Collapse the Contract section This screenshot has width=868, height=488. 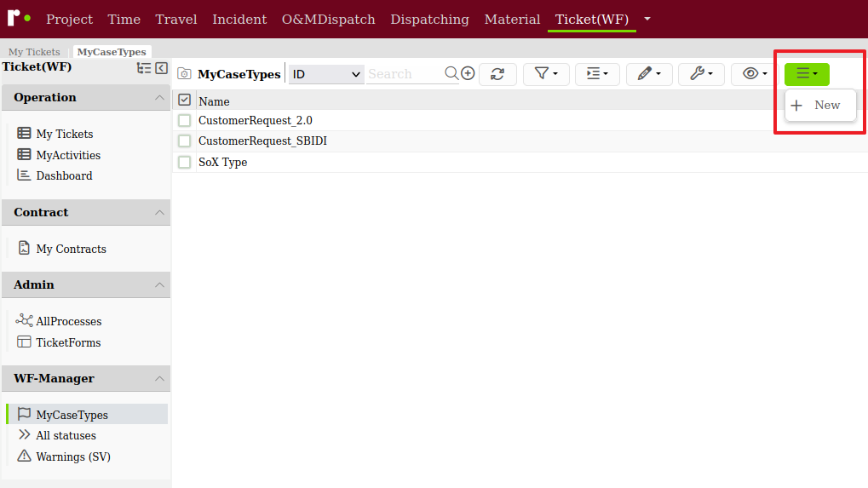tap(159, 212)
